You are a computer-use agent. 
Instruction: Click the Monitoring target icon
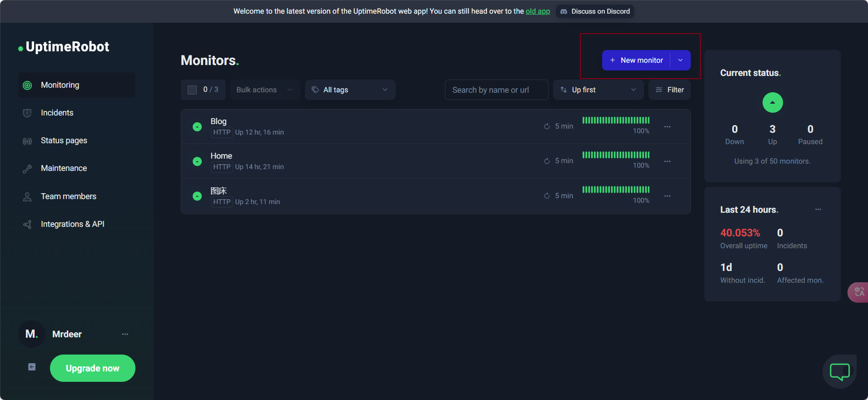[x=27, y=85]
